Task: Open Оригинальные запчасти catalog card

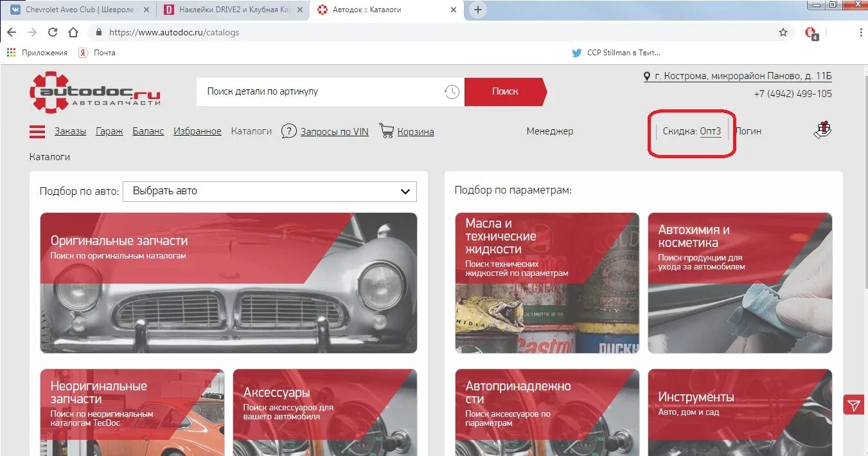Action: point(229,283)
